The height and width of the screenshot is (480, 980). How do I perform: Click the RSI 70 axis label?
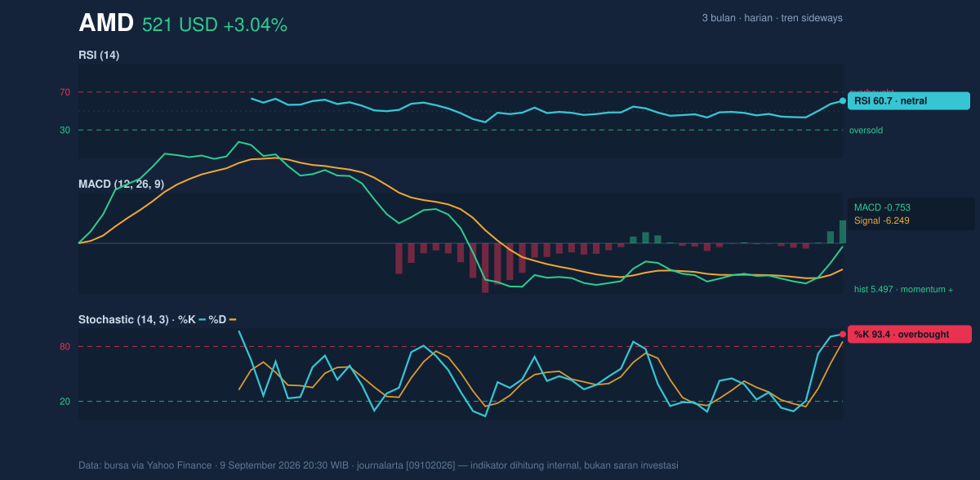65,92
